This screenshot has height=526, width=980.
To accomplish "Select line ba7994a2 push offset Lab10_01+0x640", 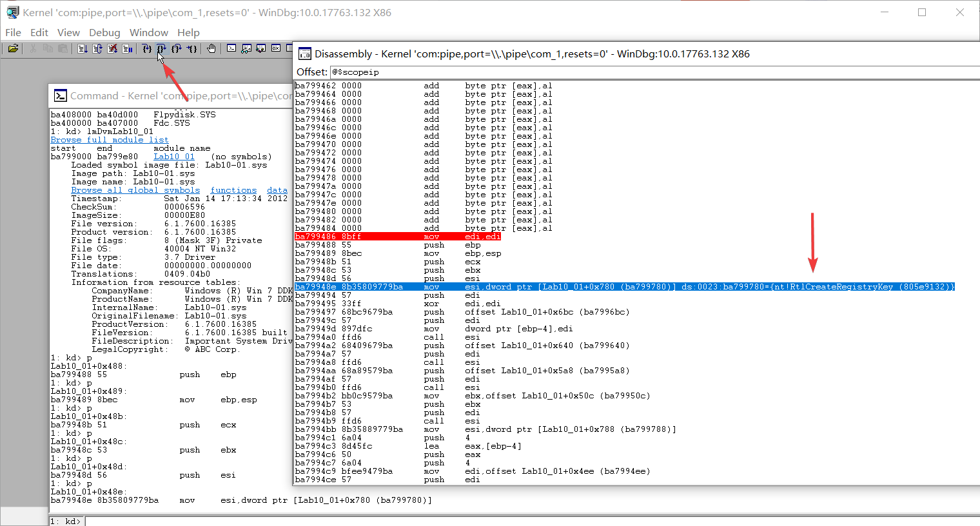I will (462, 346).
